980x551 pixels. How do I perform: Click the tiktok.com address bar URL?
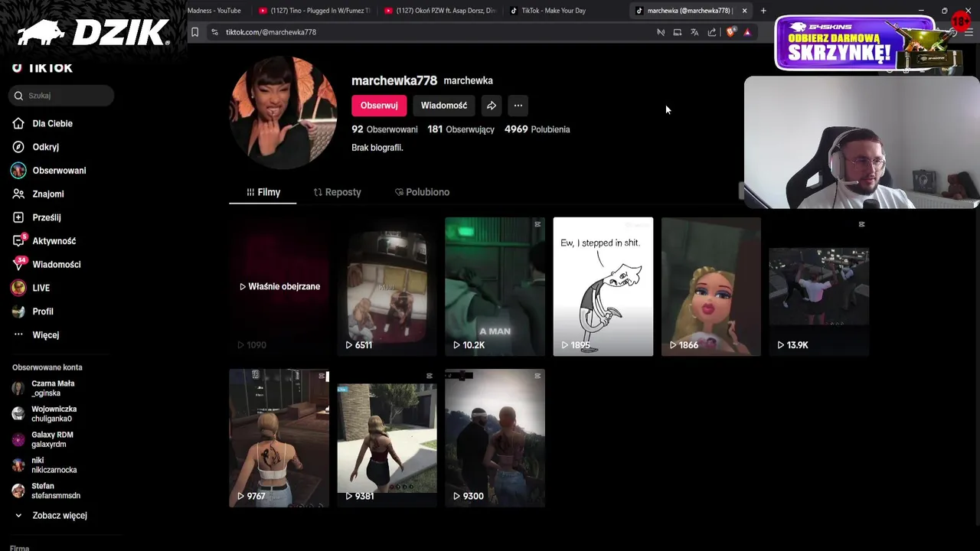point(271,32)
